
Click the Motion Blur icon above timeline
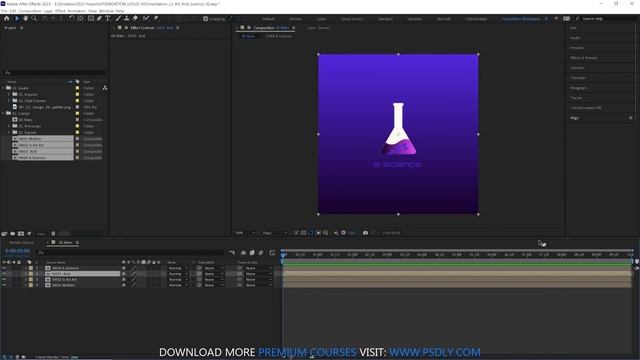click(261, 253)
